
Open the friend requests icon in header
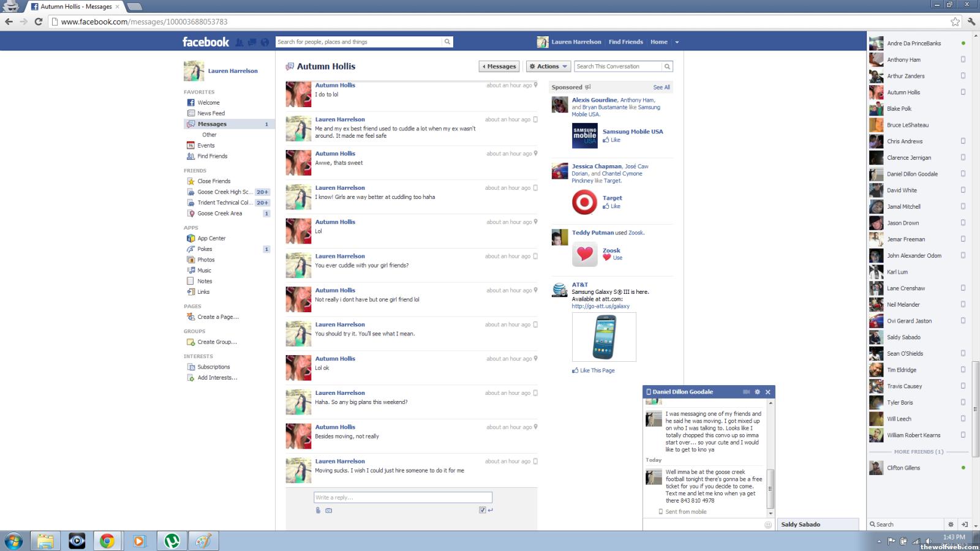tap(239, 42)
